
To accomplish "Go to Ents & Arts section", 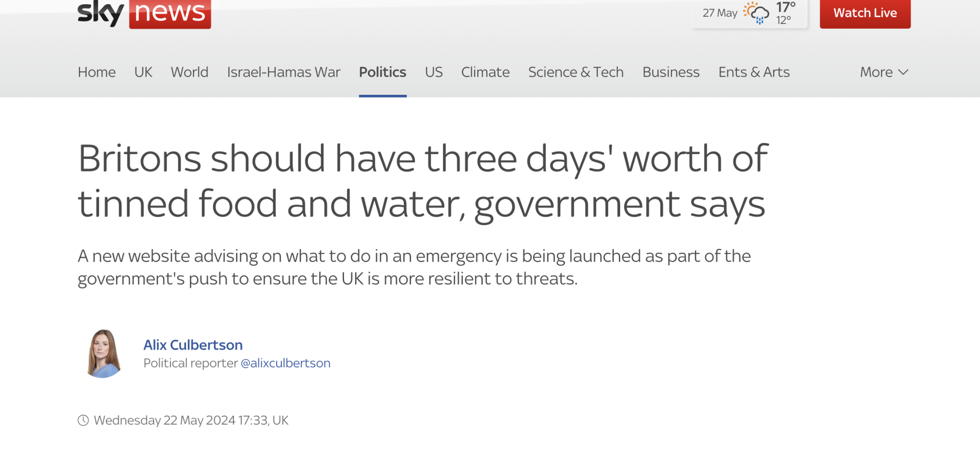I will tap(754, 72).
